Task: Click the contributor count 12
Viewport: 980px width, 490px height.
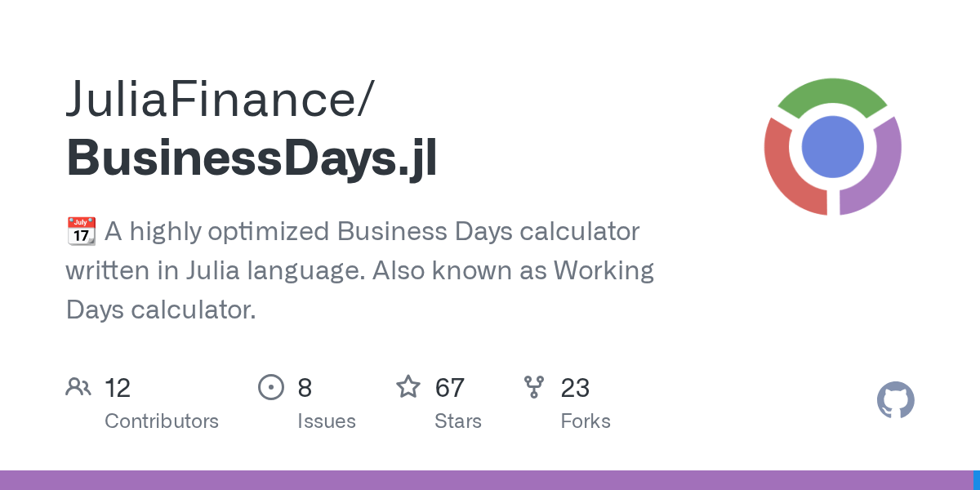Action: pyautogui.click(x=118, y=387)
